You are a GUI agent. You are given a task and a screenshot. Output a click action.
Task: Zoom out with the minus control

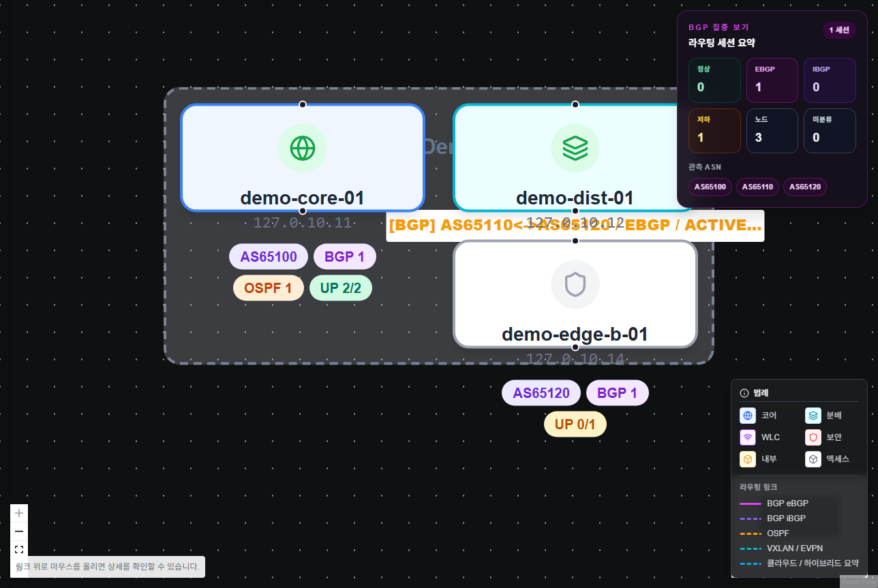19,531
